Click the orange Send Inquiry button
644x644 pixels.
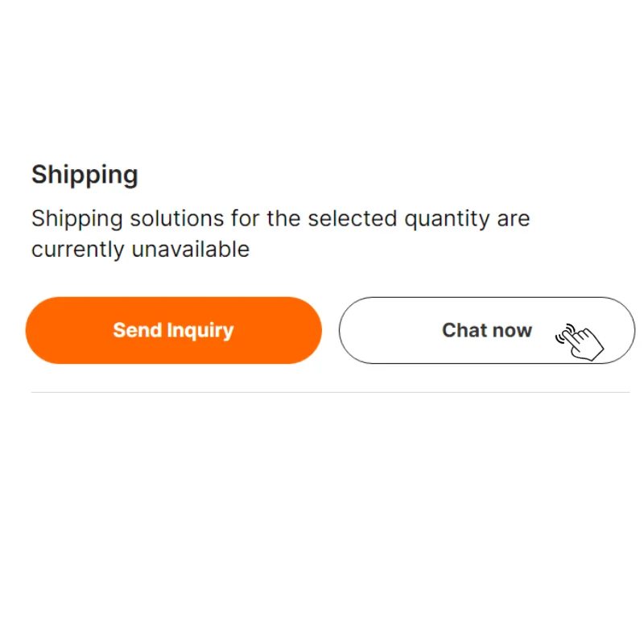pyautogui.click(x=173, y=330)
